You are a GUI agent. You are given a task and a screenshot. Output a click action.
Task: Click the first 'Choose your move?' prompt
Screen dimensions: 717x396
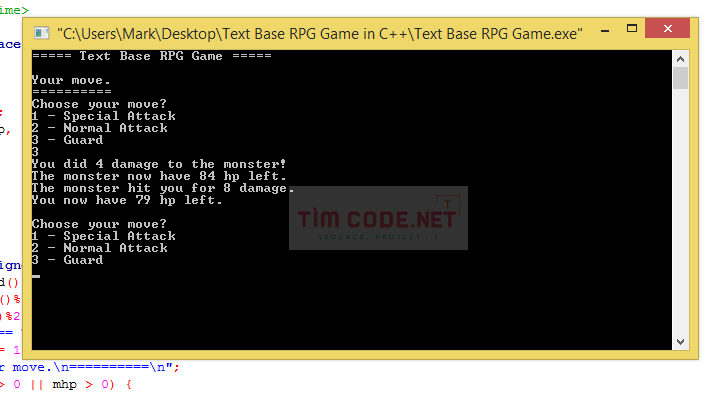point(99,104)
